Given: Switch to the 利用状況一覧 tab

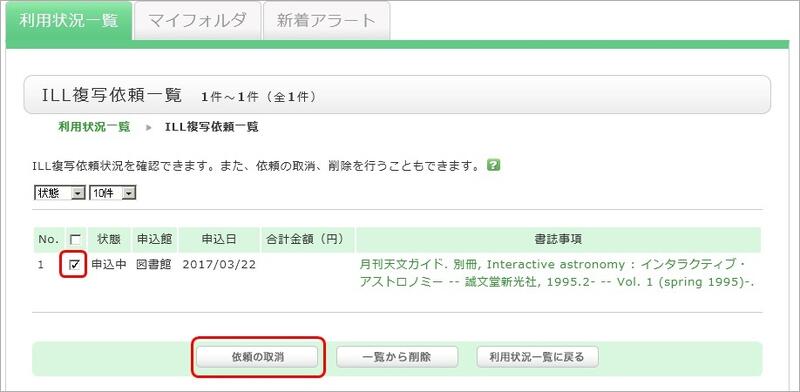Looking at the screenshot, I should click(69, 20).
